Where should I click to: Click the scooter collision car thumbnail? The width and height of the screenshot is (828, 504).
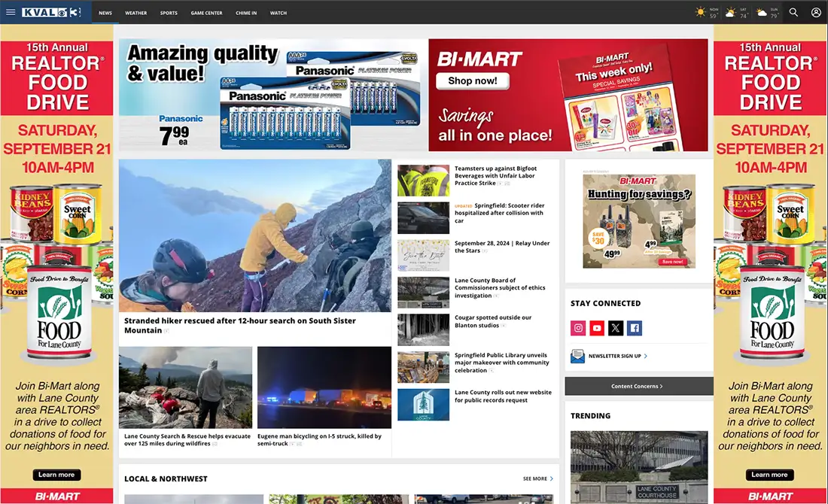tap(424, 218)
